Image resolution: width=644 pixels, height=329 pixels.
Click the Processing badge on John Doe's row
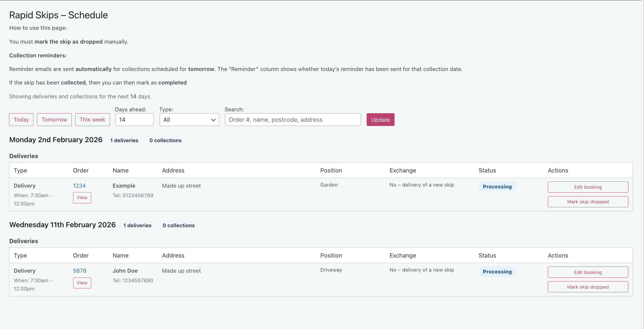click(497, 271)
